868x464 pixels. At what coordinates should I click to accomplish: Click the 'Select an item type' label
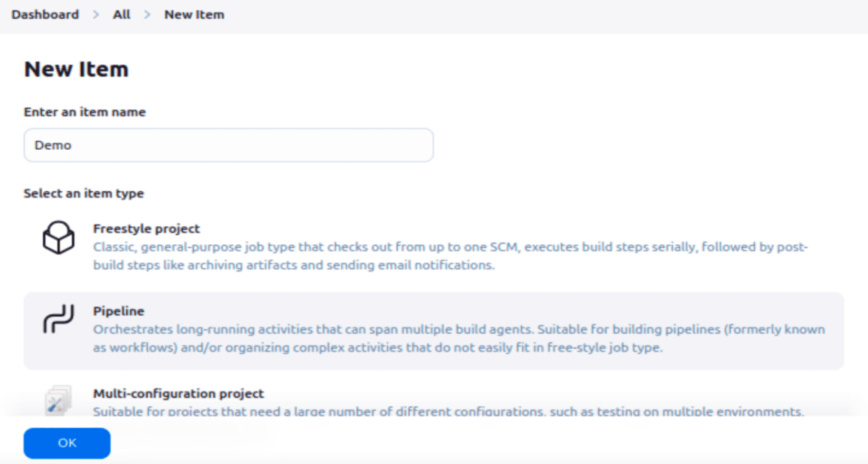point(83,193)
